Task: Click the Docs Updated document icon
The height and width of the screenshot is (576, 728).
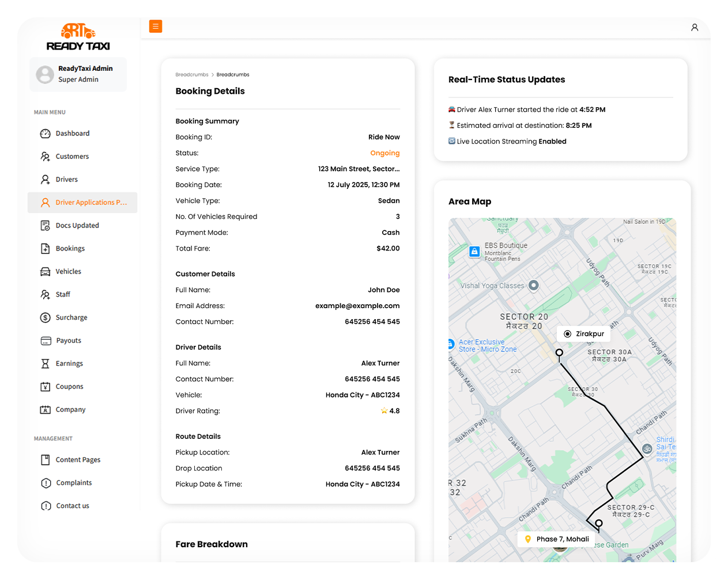Action: 46,226
